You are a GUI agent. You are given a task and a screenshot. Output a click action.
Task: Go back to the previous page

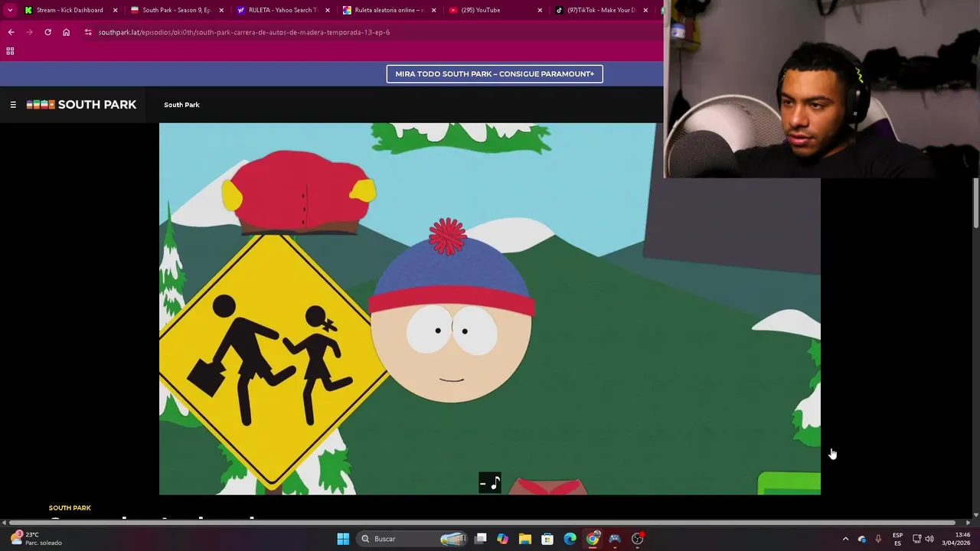(11, 32)
